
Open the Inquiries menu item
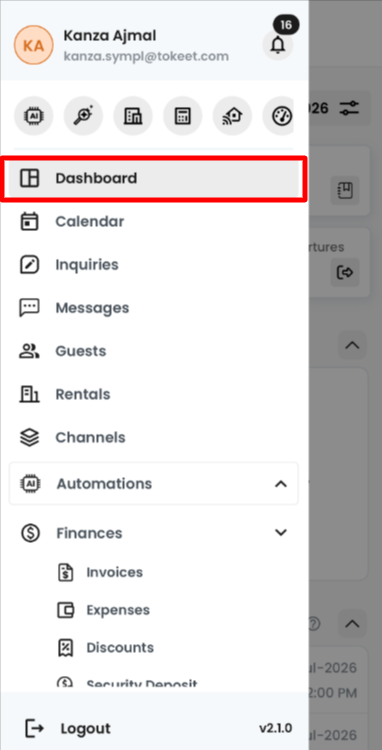coord(154,265)
